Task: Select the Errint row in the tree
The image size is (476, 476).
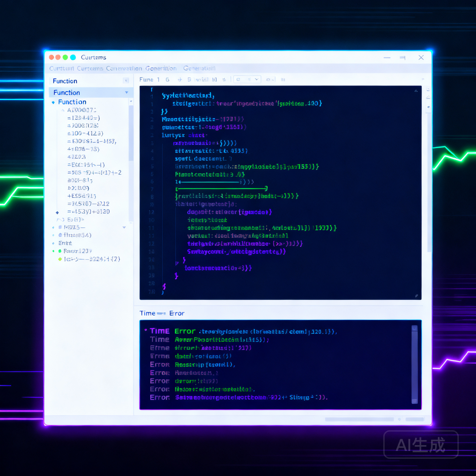Action: pyautogui.click(x=65, y=243)
